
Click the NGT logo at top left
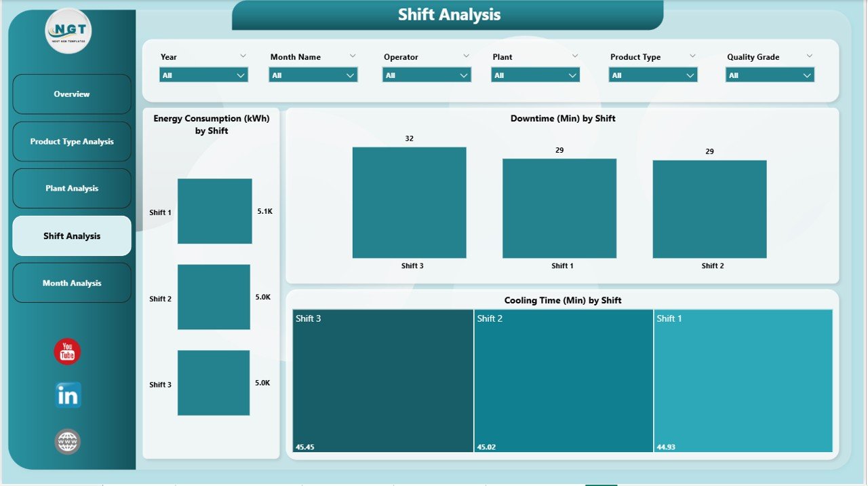coord(66,31)
